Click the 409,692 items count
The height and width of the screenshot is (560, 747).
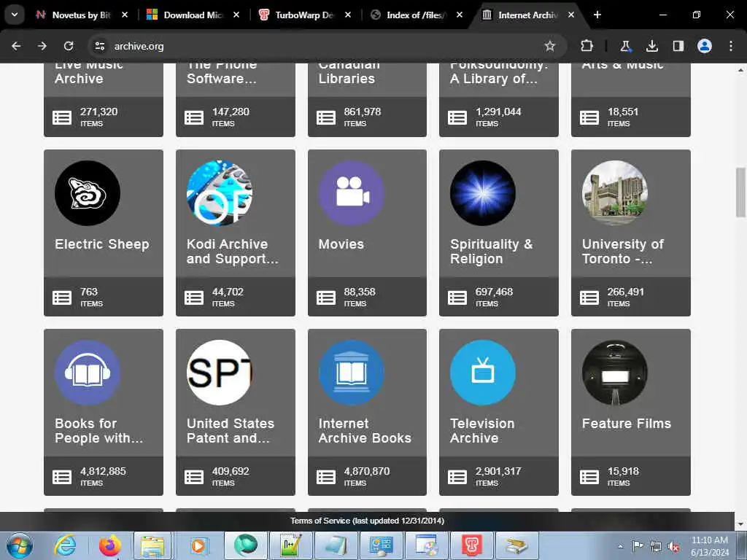click(231, 476)
